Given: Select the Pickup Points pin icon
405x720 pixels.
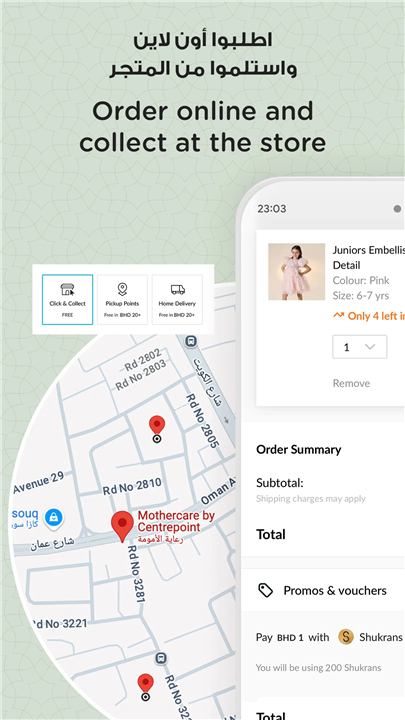Looking at the screenshot, I should 122,289.
